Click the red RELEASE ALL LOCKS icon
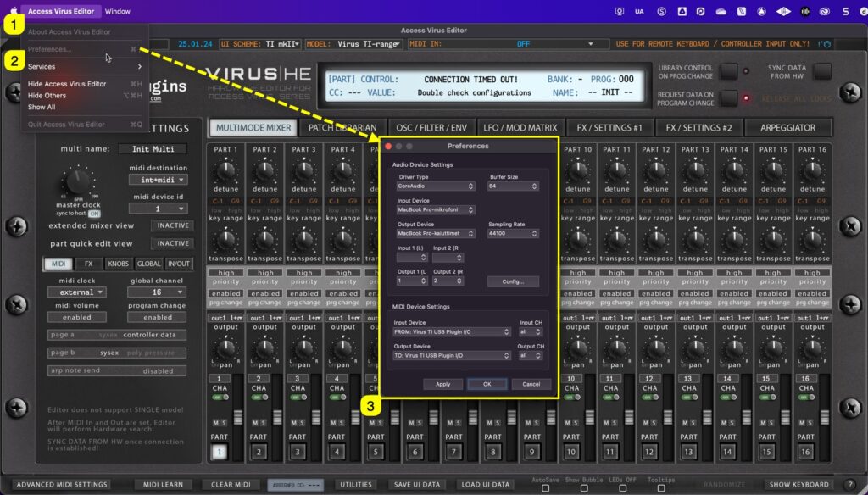 745,98
